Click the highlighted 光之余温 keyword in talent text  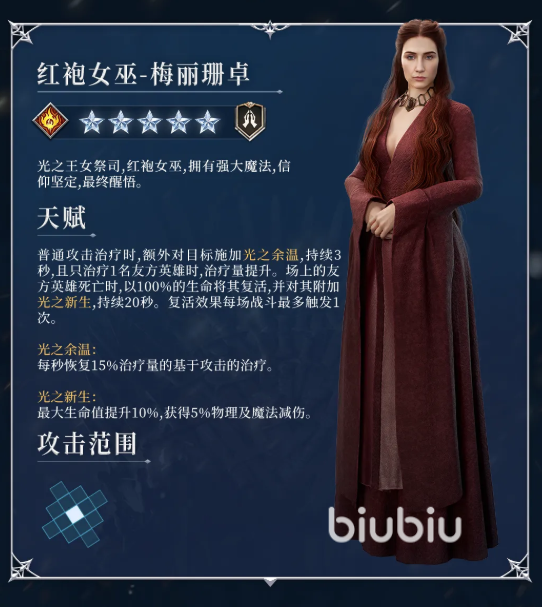tap(271, 255)
